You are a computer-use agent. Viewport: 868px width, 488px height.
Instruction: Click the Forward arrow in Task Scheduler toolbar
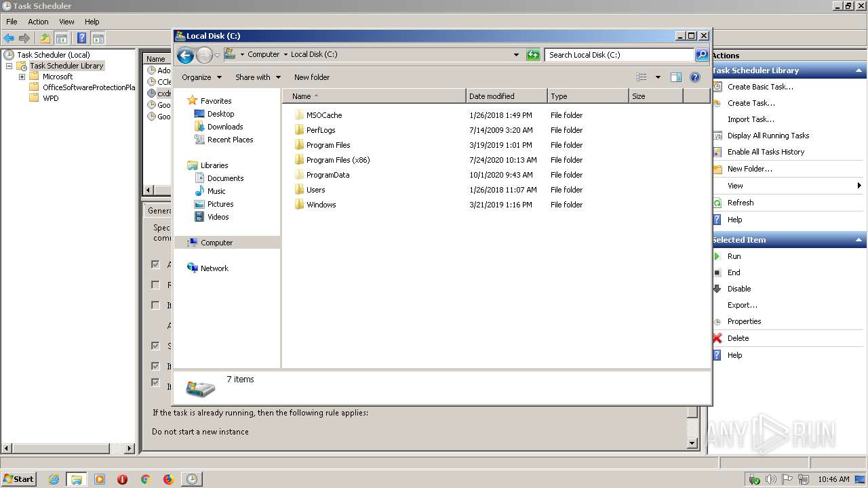24,38
